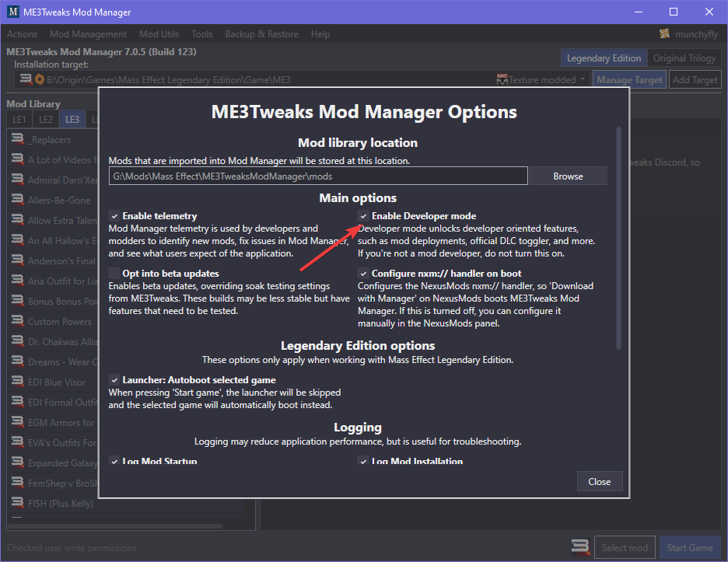Open the Actions menu
This screenshot has height=562, width=728.
[22, 34]
